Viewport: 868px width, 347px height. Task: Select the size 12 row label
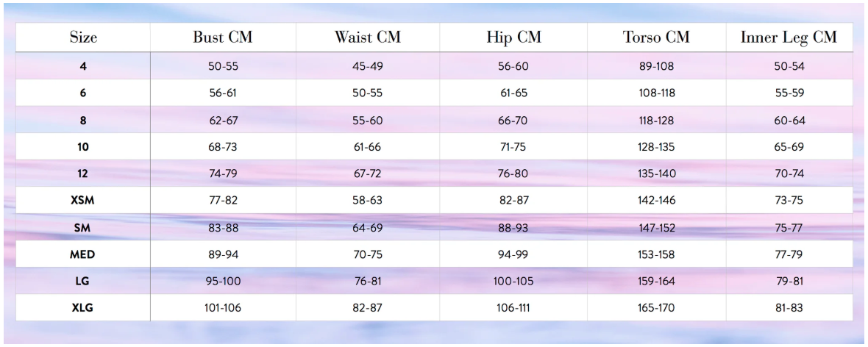coord(82,173)
